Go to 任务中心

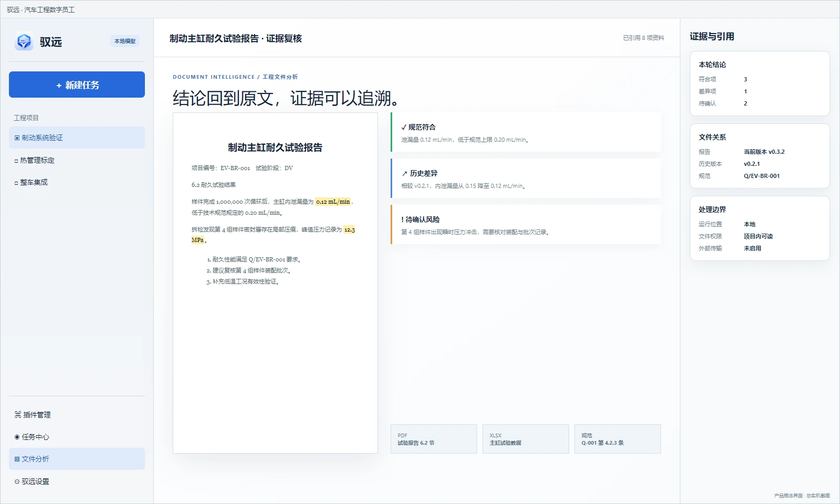[x=77, y=437]
